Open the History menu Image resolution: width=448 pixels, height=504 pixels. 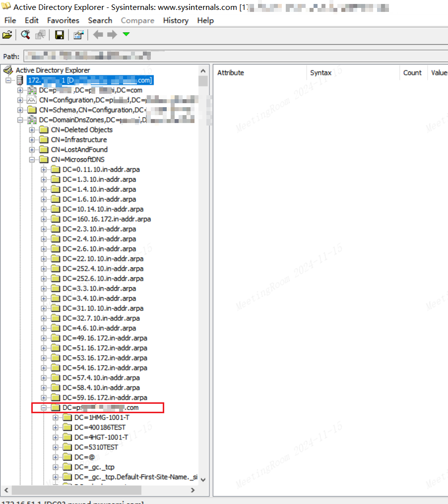[x=176, y=20]
